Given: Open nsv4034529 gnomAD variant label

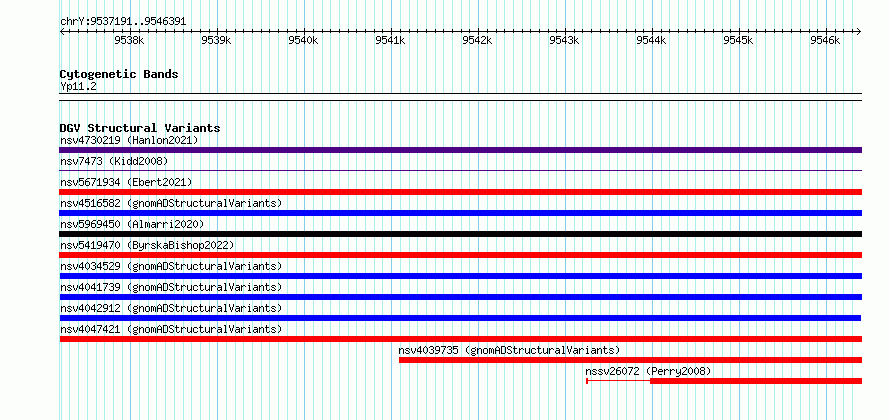Looking at the screenshot, I should pos(171,266).
